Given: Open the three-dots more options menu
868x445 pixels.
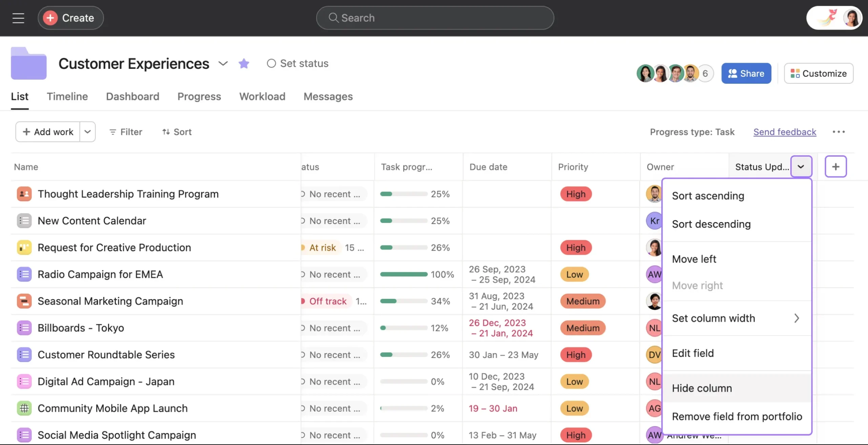Looking at the screenshot, I should 839,132.
